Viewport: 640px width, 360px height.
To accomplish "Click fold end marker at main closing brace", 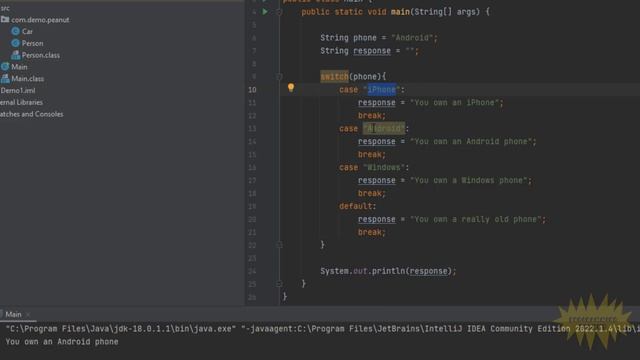I will tap(279, 284).
